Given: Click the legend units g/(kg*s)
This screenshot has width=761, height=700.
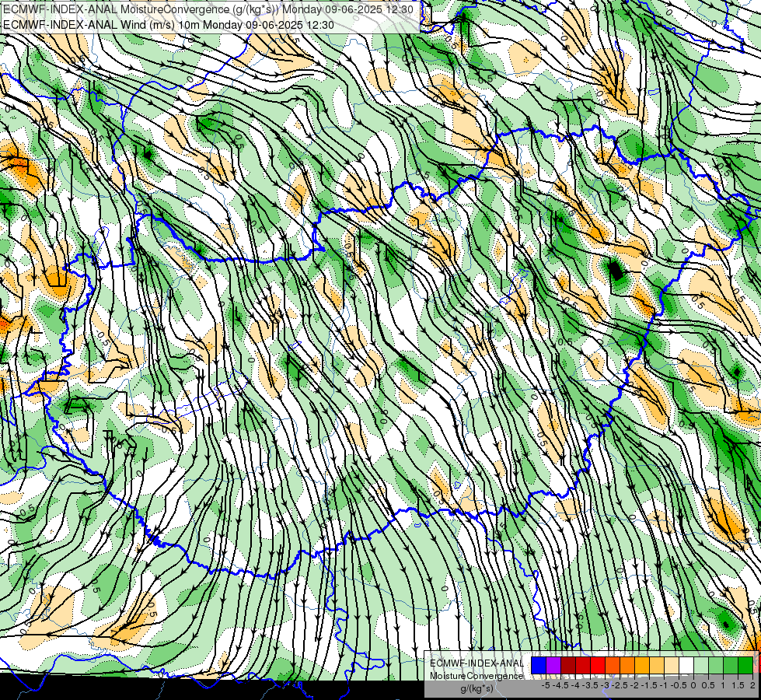Looking at the screenshot, I should pyautogui.click(x=477, y=689).
